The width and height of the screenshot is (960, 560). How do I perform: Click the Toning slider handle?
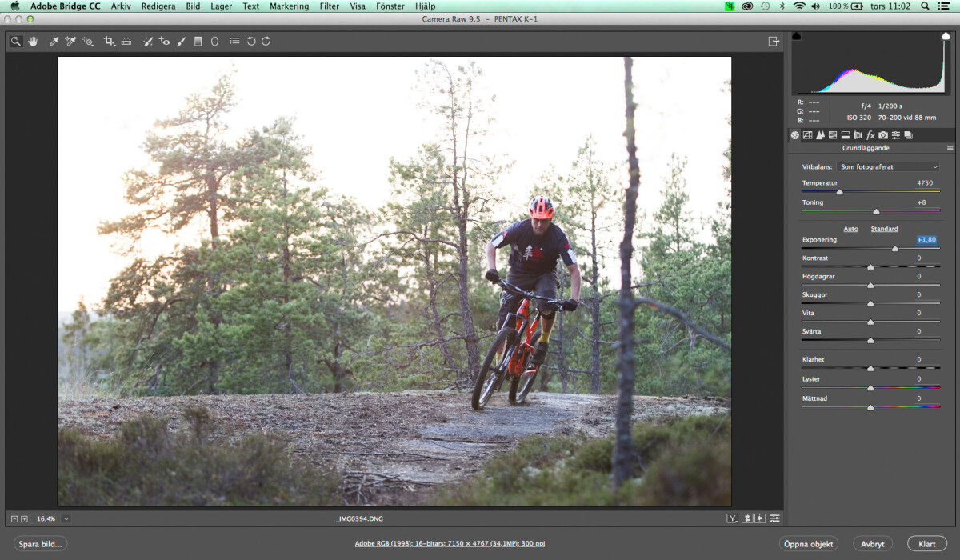pyautogui.click(x=876, y=211)
